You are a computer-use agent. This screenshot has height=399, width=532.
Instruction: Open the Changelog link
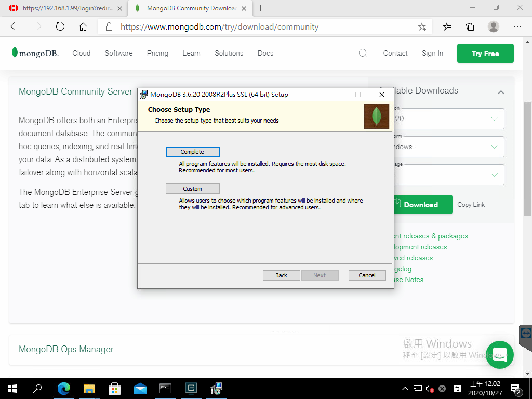click(403, 269)
